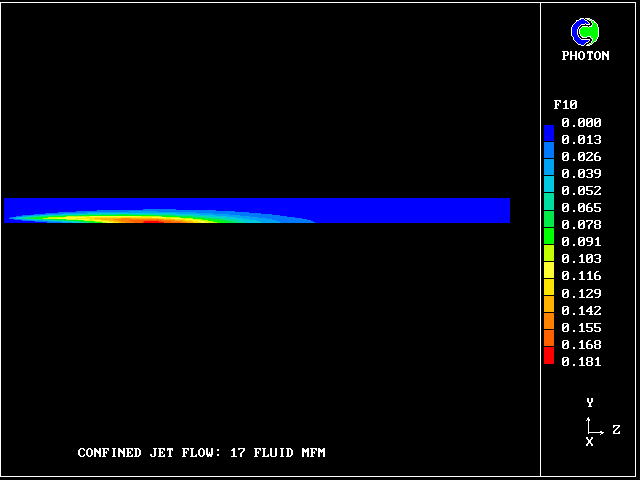Click the PHOTON text under the logo
Screen dimensions: 640x480
[585, 56]
